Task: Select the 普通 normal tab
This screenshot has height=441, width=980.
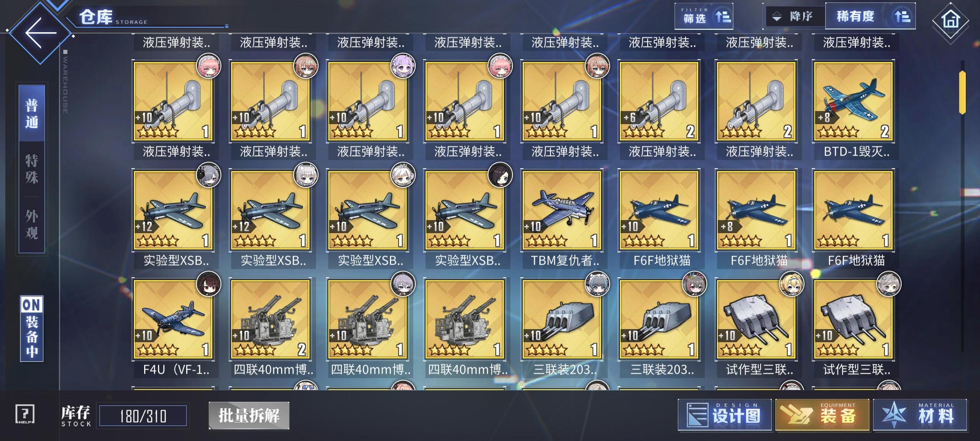Action: pos(32,114)
